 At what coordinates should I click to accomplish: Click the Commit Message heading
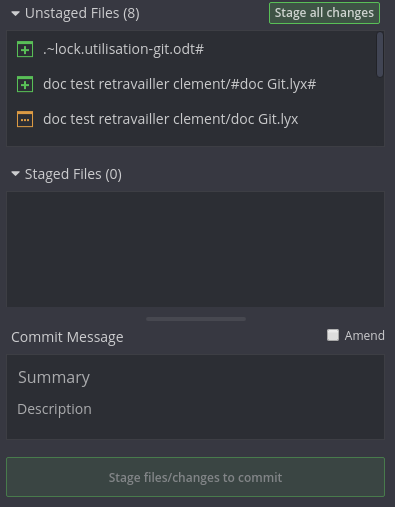(67, 337)
